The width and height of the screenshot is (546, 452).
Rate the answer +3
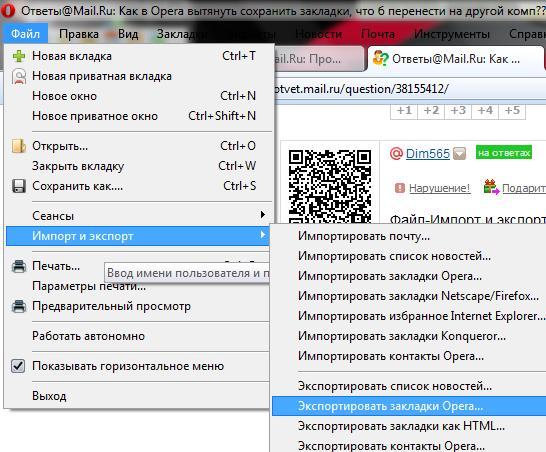458,111
